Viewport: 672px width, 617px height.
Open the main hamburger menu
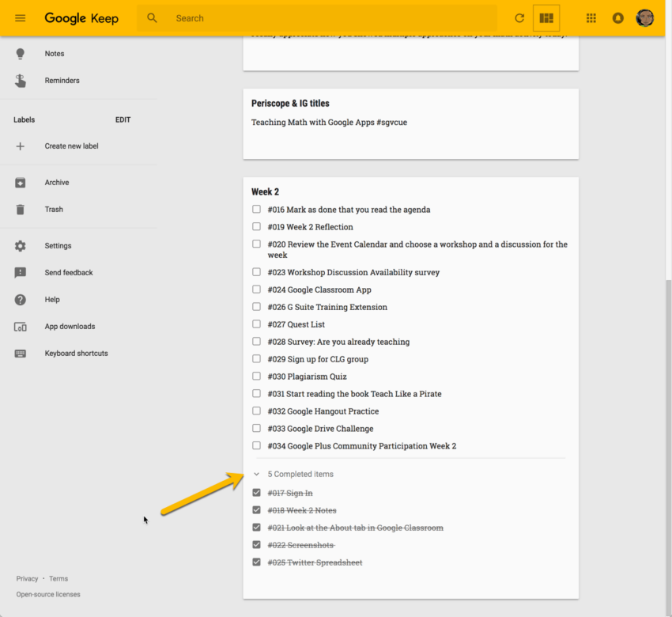tap(20, 18)
